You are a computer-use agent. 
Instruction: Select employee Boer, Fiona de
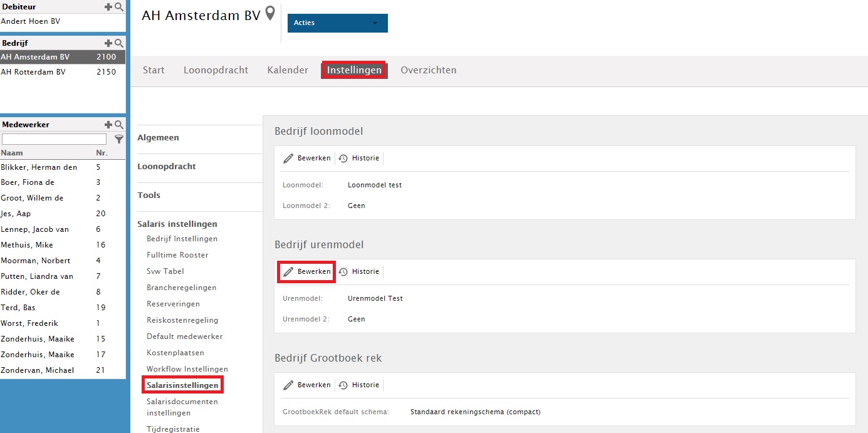coord(63,182)
